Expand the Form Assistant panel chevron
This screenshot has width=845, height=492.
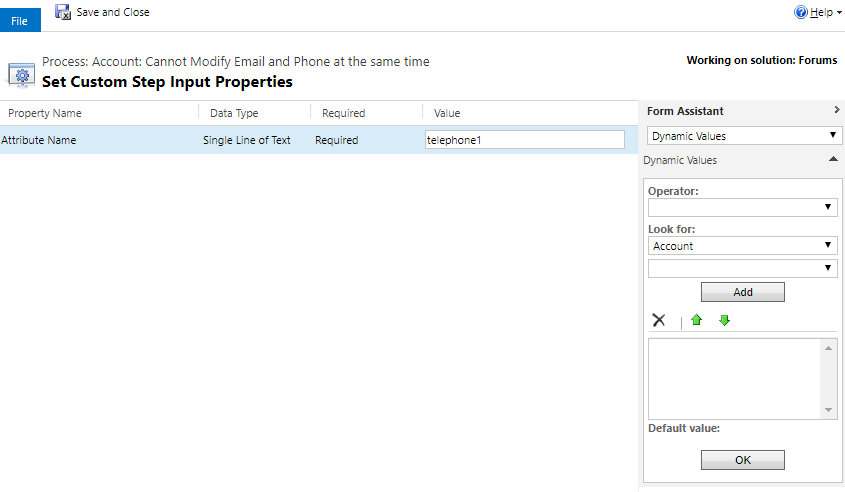pyautogui.click(x=836, y=111)
